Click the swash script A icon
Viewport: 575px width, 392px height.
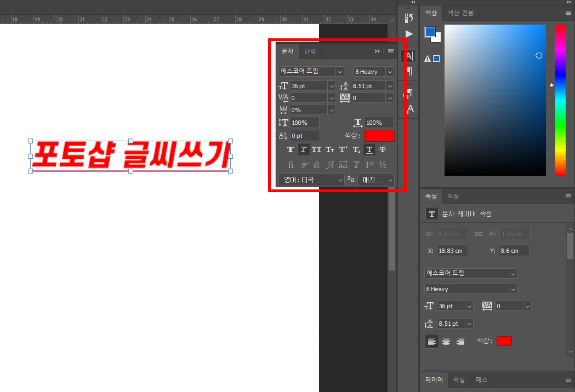[330, 165]
